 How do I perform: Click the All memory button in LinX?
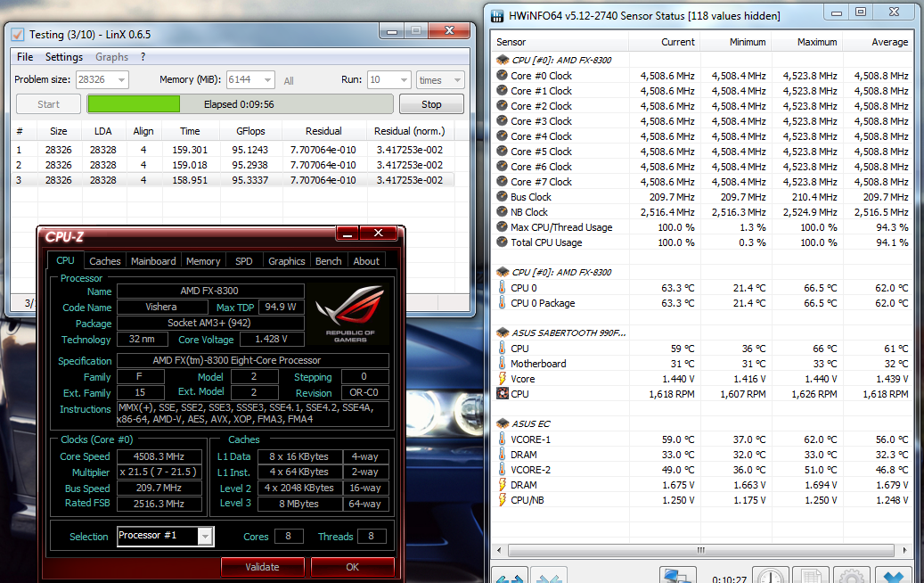click(289, 81)
